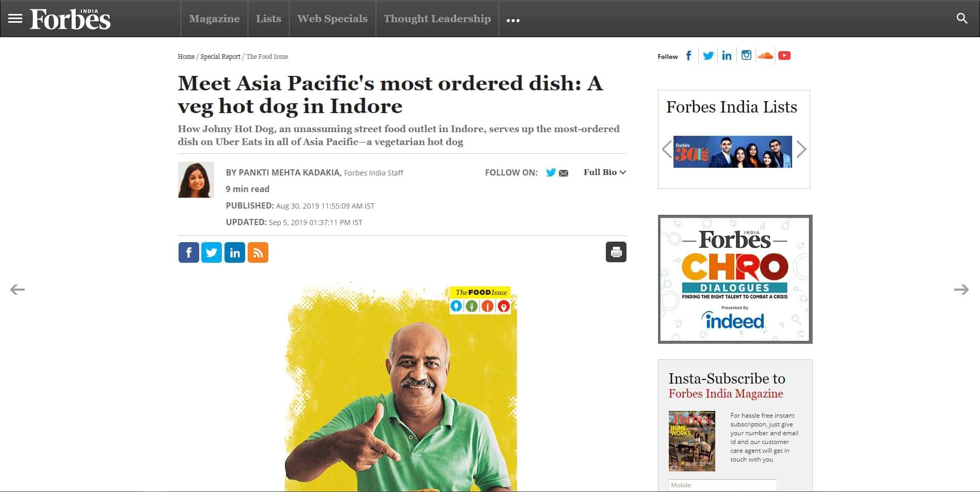This screenshot has height=492, width=980.
Task: Open the hamburger menu next to Forbes logo
Action: pos(15,19)
